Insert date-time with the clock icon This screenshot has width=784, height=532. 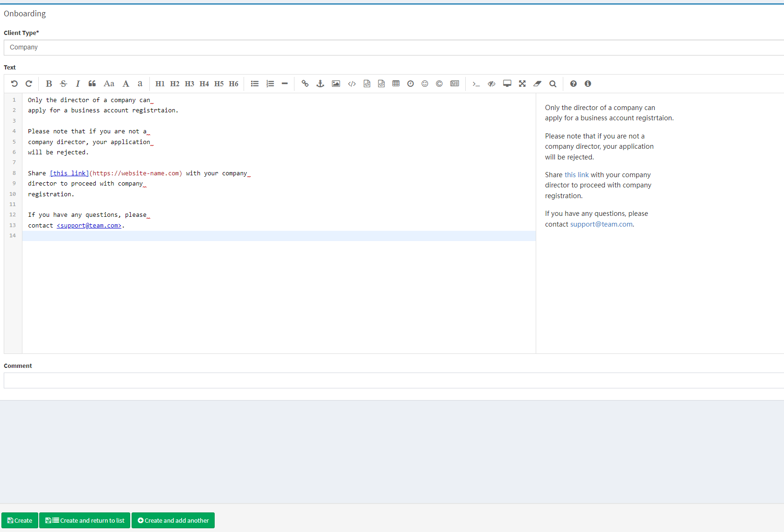(x=410, y=84)
